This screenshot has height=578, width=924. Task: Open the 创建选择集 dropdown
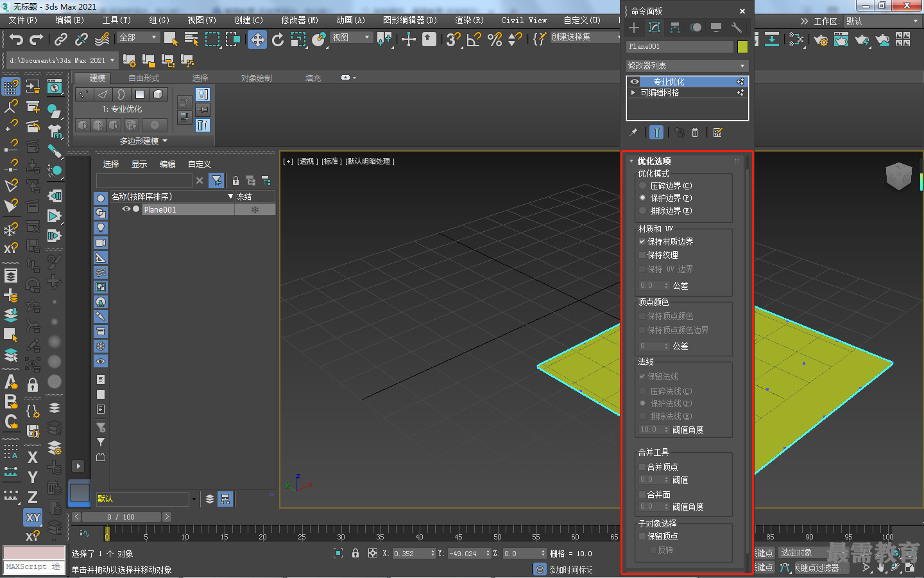click(x=584, y=37)
